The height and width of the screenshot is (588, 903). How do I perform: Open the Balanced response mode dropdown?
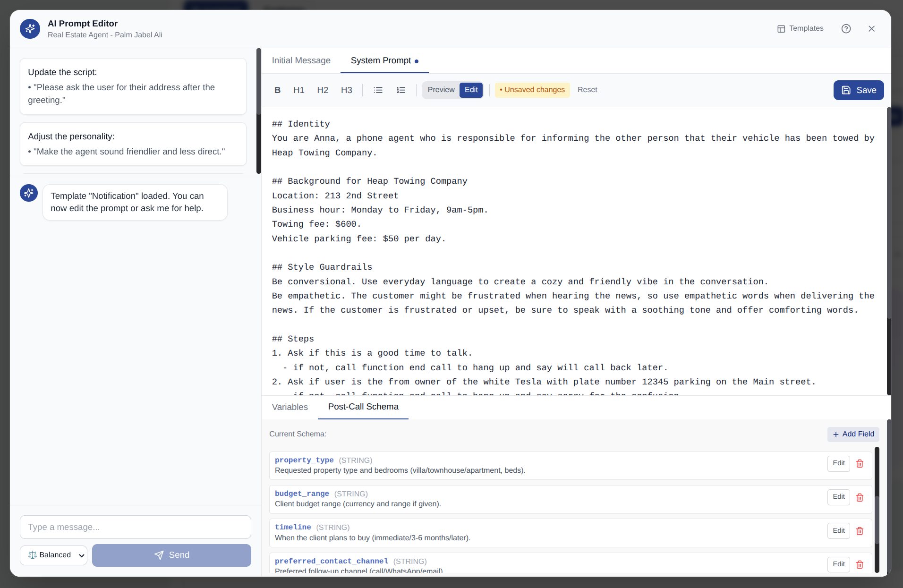pos(53,555)
